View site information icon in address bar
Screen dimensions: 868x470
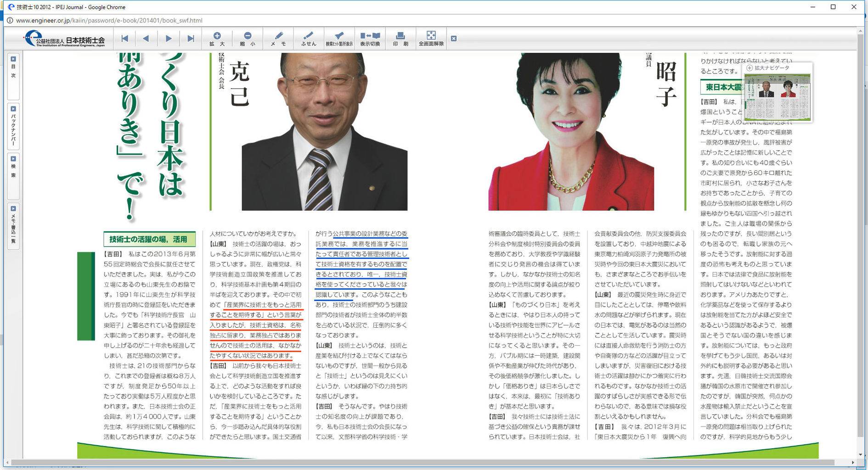10,20
